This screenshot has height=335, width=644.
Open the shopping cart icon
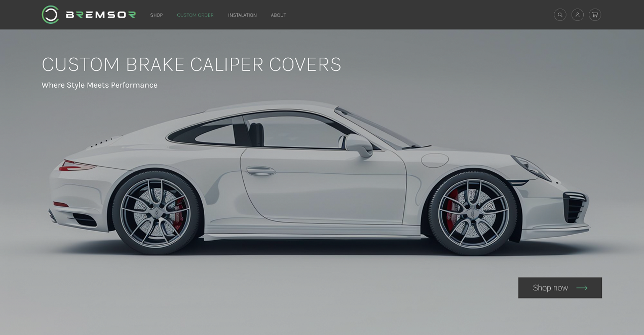point(595,15)
